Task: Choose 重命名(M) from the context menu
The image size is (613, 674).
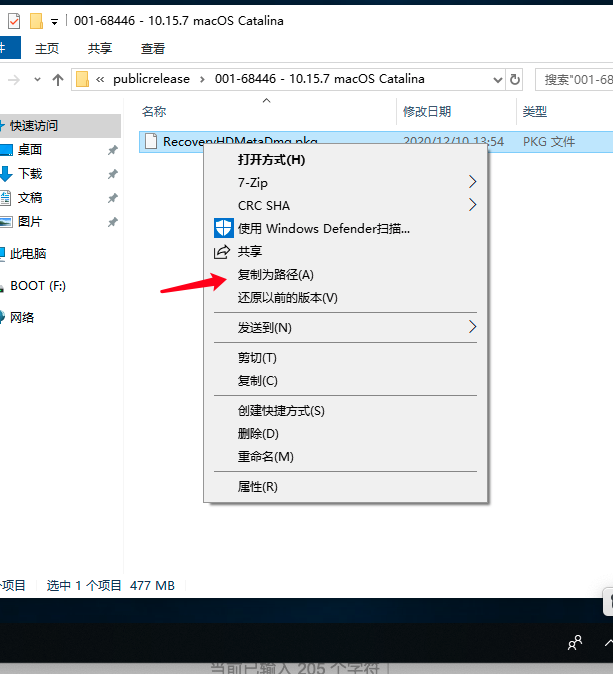Action: (x=345, y=456)
